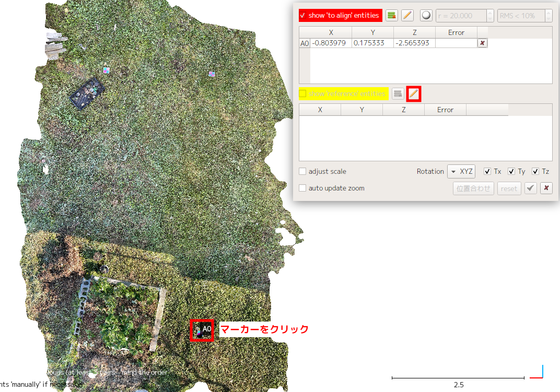Disable the Tx translation checkbox
The image size is (560, 392).
click(x=487, y=171)
